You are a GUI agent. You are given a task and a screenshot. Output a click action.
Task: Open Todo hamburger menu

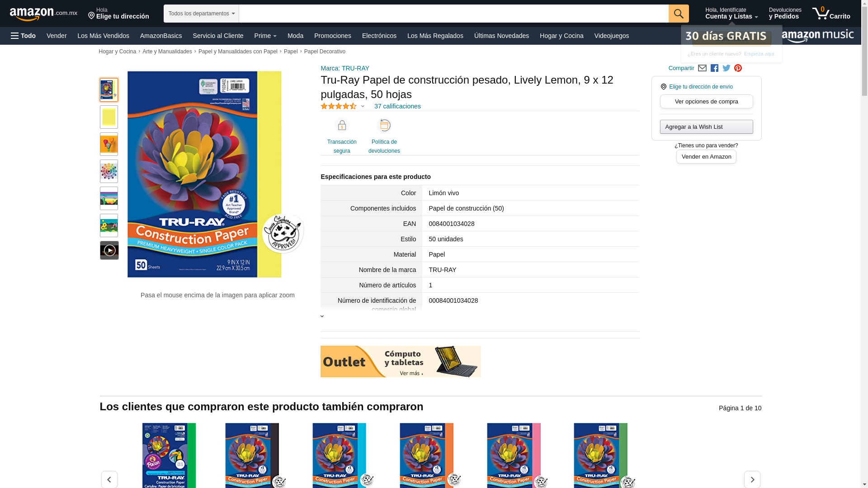[x=24, y=36]
